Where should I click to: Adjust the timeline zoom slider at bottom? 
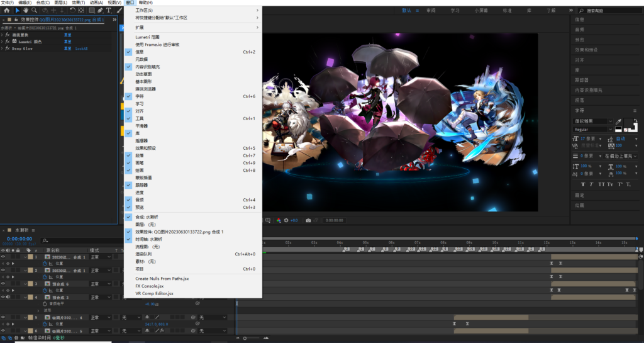pos(245,338)
